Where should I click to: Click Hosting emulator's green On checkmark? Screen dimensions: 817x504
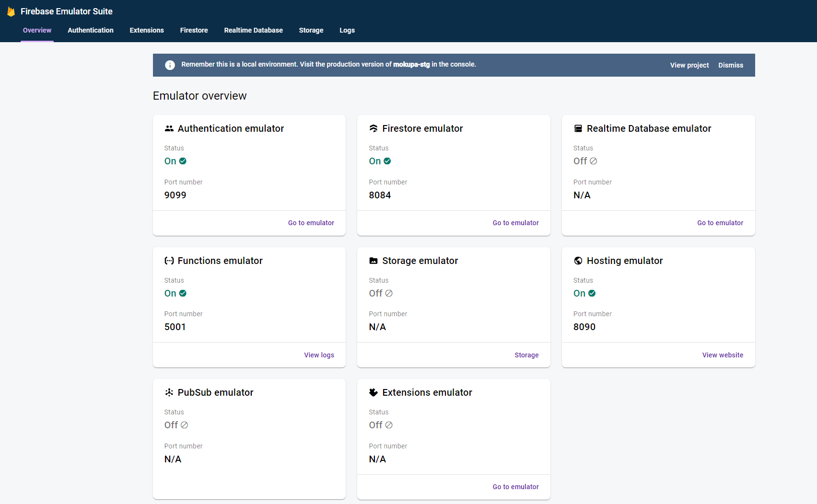pos(592,293)
